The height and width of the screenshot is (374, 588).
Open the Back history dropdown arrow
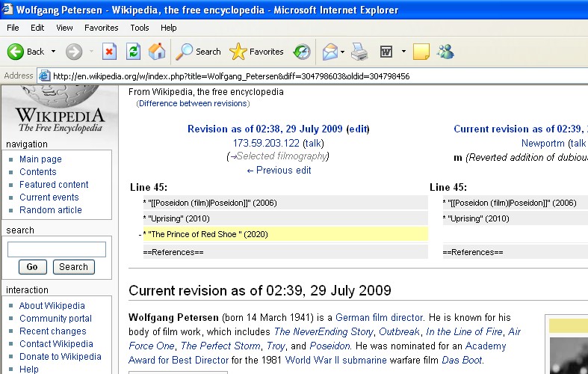pyautogui.click(x=53, y=52)
